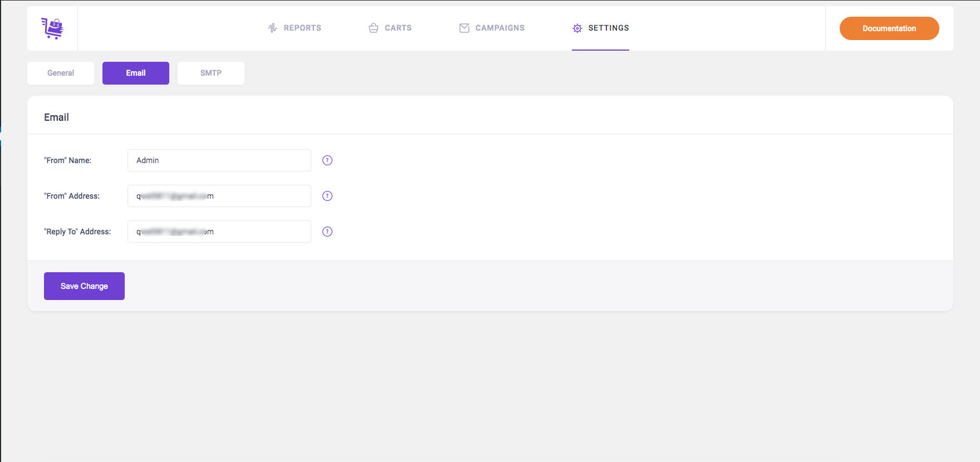Click the Settings gear icon

(x=577, y=28)
